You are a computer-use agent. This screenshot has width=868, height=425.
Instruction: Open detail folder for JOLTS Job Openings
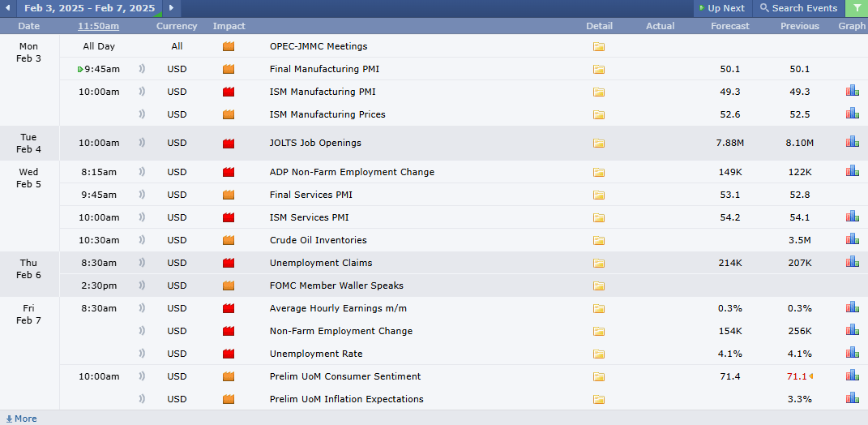(598, 144)
